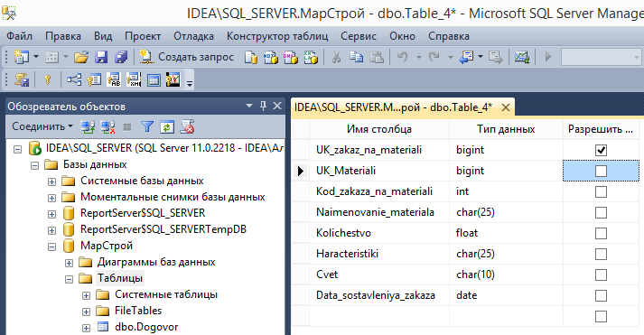Check allow nulls for Kolichestvo
This screenshot has height=335, width=644.
601,233
